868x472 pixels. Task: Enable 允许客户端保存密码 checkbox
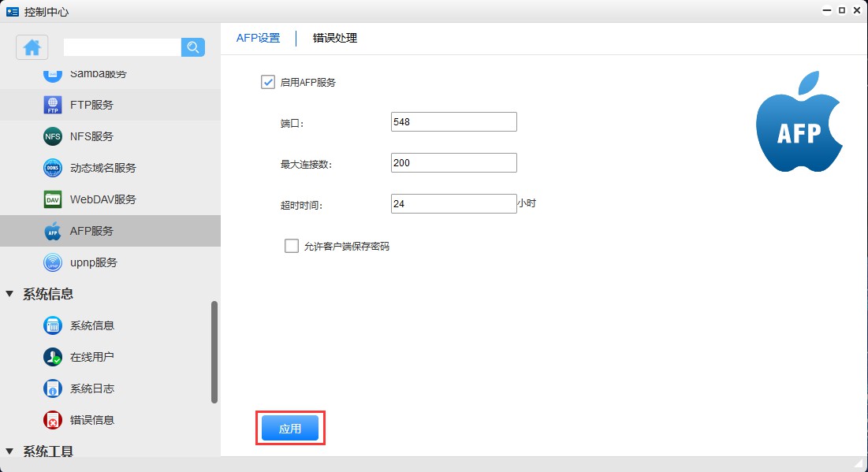(x=292, y=246)
